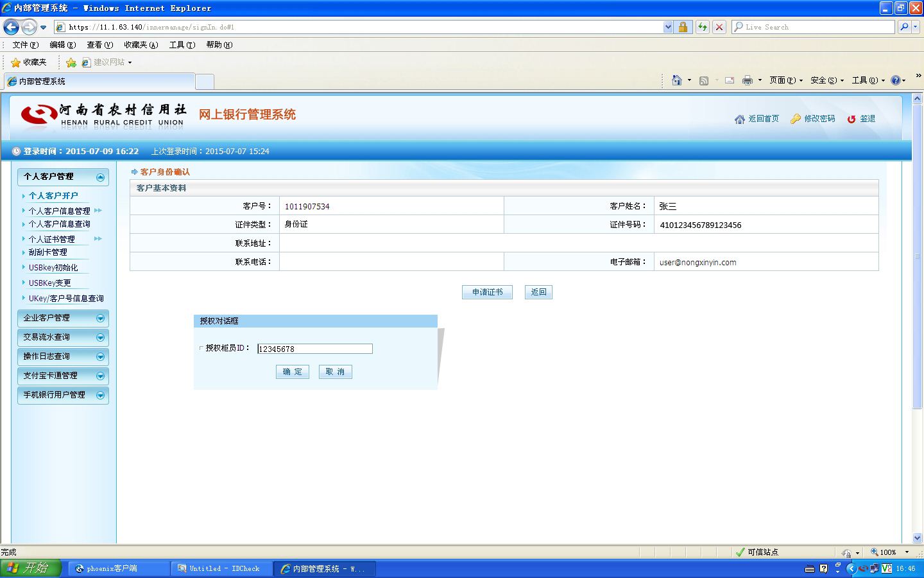
Task: Click the RSS feeds icon
Action: [704, 80]
